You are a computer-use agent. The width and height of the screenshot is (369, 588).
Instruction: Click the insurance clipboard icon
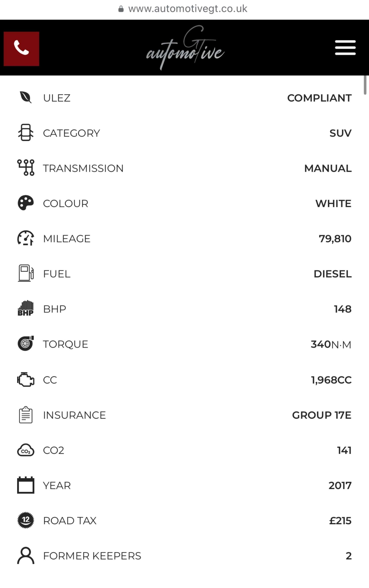26,415
